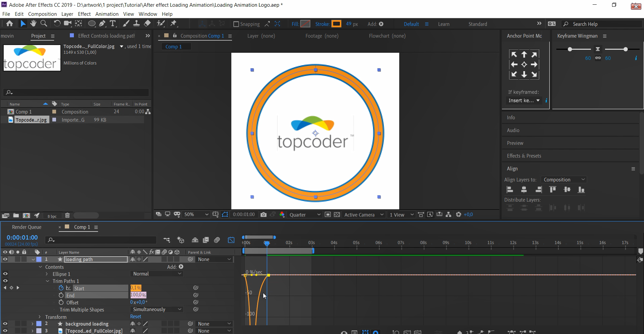The width and height of the screenshot is (644, 334).
Task: Switch to the Effect Controls tab
Action: [x=106, y=36]
